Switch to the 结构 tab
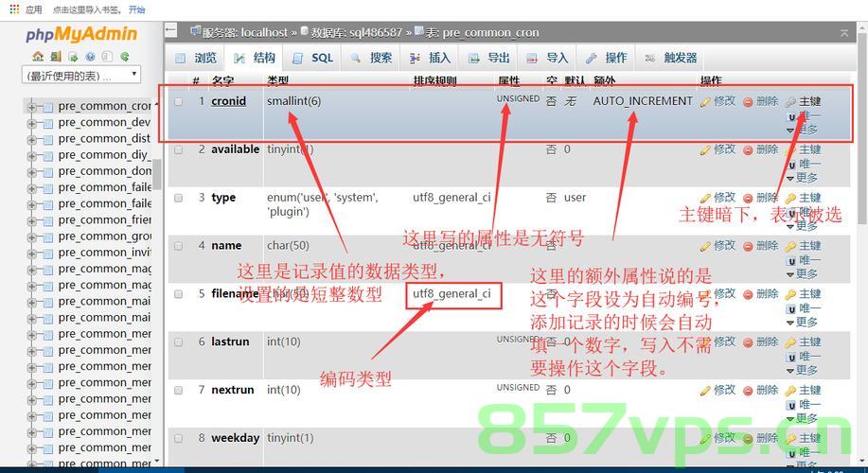The image size is (868, 473). point(254,58)
